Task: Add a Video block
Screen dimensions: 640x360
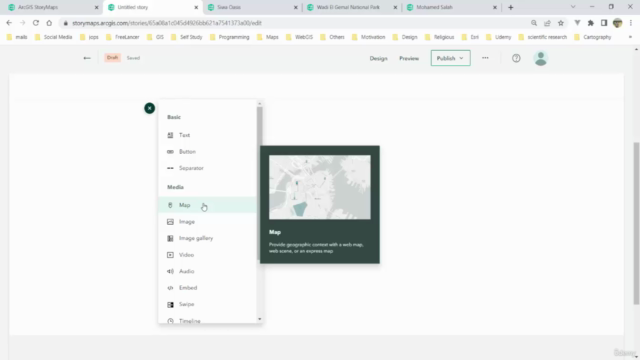Action: point(207,255)
